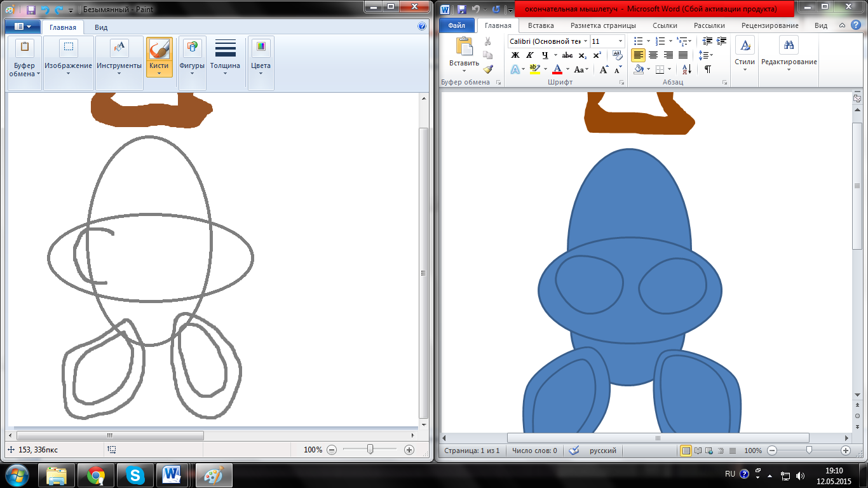Click the Copy icon in Word
This screenshot has width=868, height=488.
pos(488,55)
